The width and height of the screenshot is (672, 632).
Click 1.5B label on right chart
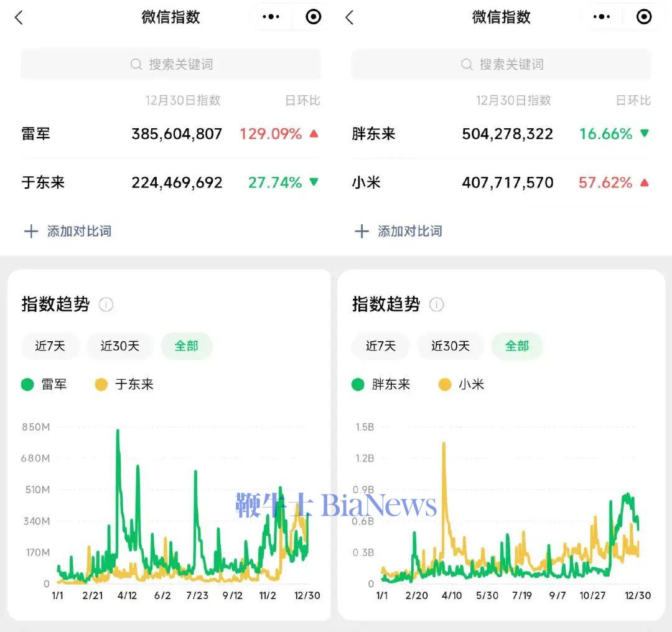coord(365,427)
